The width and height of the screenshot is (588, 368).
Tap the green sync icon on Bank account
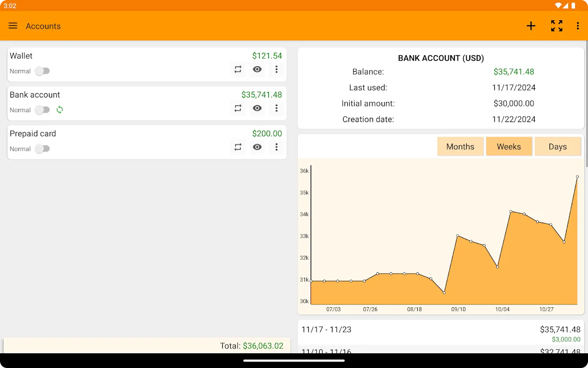tap(60, 110)
